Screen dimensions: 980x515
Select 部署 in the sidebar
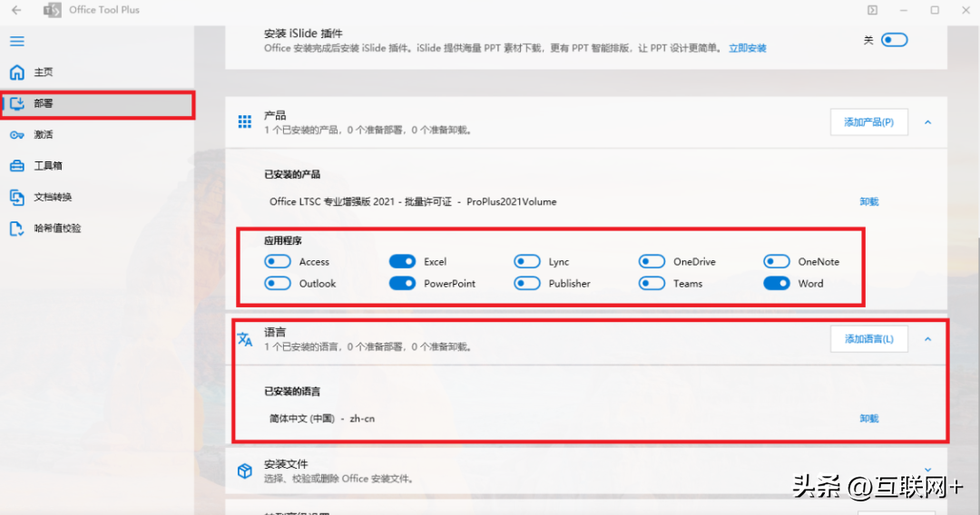click(x=97, y=103)
